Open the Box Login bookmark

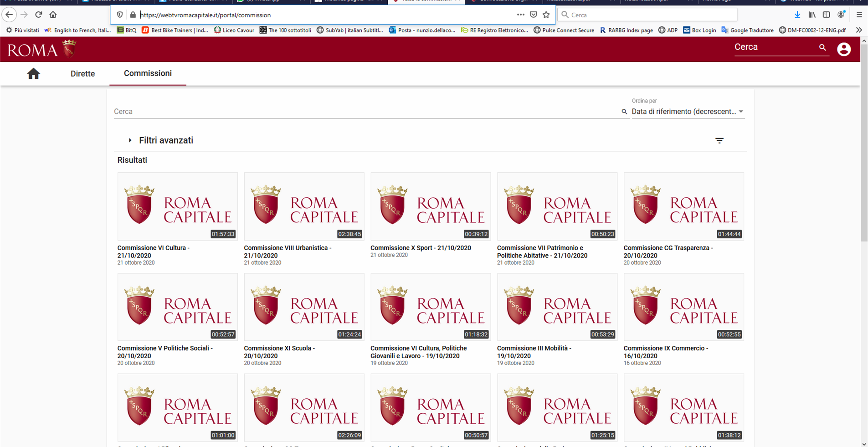[699, 30]
